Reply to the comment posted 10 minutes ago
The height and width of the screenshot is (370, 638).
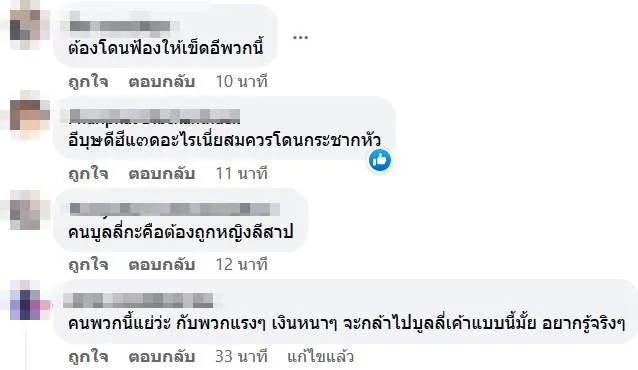click(x=162, y=81)
